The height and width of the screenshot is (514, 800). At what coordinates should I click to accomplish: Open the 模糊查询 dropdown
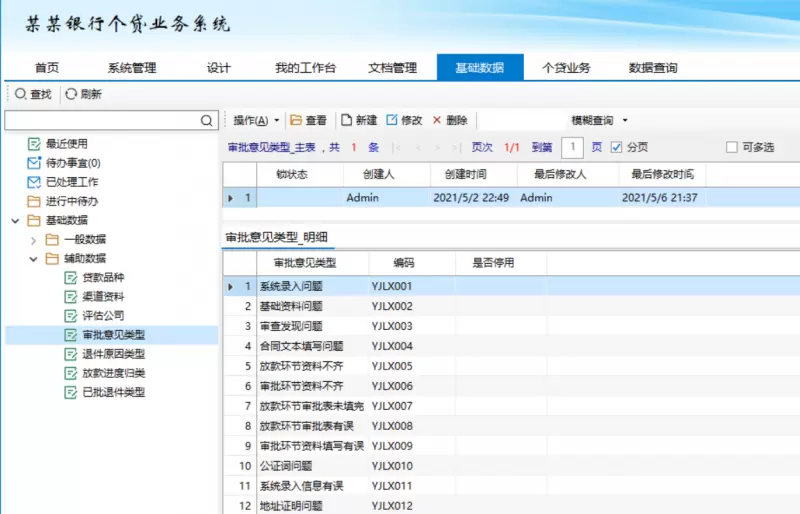tap(599, 120)
